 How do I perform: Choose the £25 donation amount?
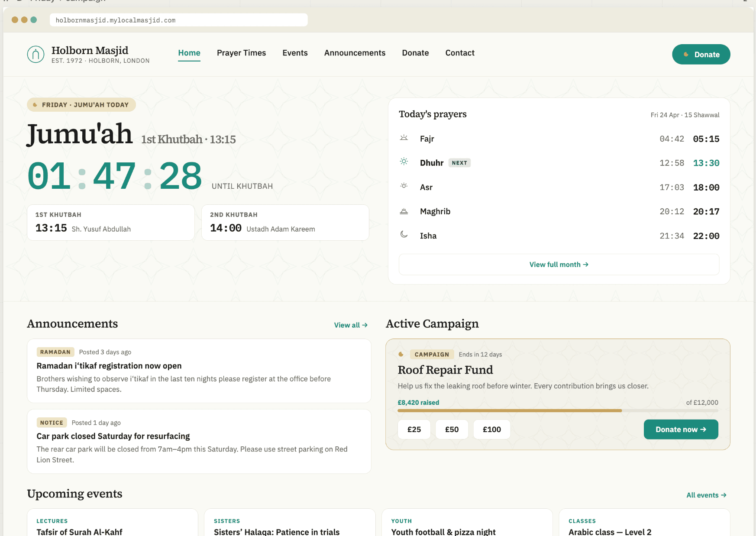(414, 429)
